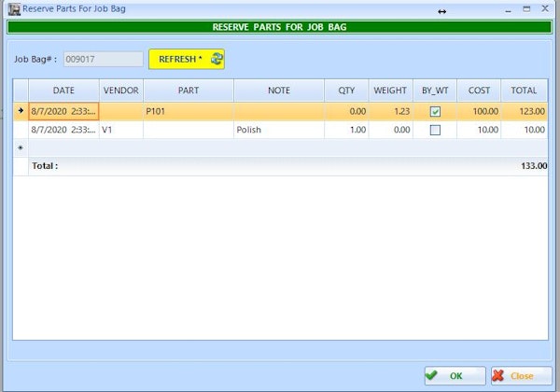This screenshot has height=392, width=560.
Task: Select the Polish note cell
Action: 278,131
